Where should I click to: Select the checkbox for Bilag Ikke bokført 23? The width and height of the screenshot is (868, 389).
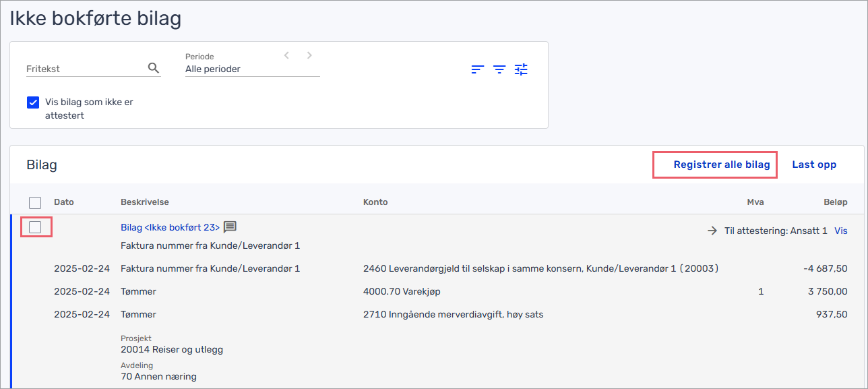35,227
